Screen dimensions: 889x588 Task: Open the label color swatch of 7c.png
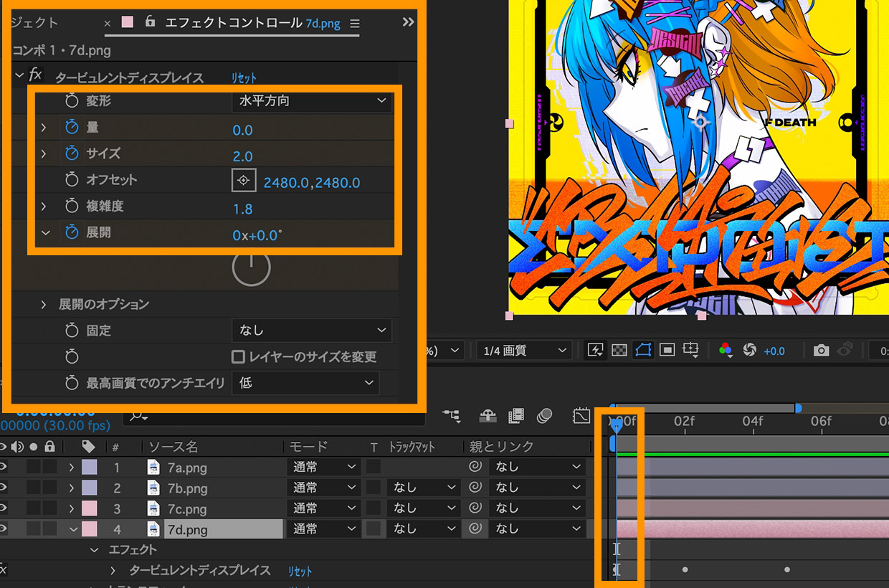click(90, 508)
